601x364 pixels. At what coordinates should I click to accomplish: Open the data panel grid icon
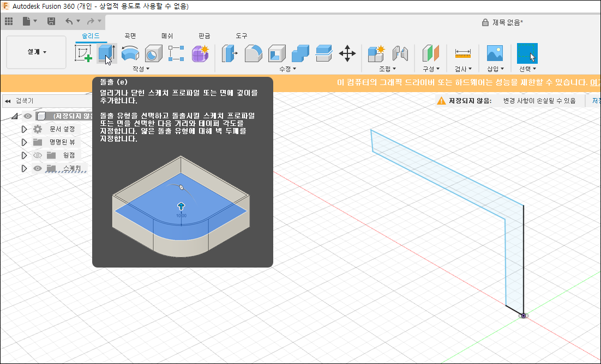click(8, 21)
